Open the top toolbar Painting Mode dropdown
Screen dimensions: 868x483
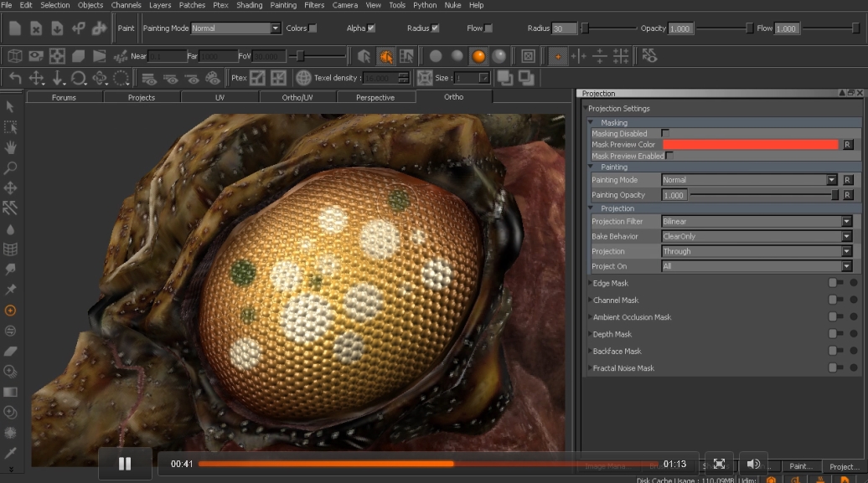point(235,28)
